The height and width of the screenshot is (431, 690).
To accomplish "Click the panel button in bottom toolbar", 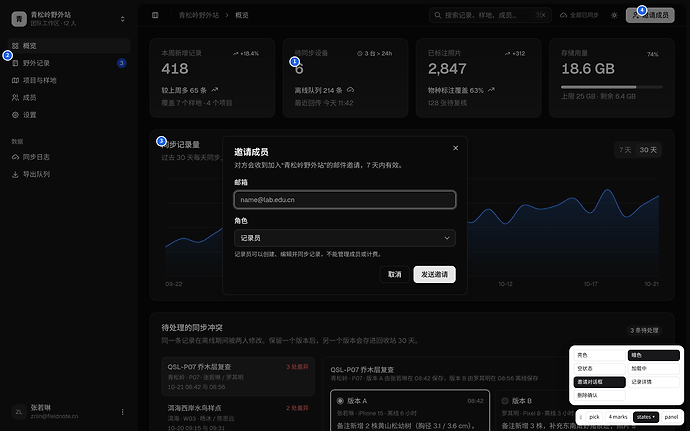I will coord(671,417).
